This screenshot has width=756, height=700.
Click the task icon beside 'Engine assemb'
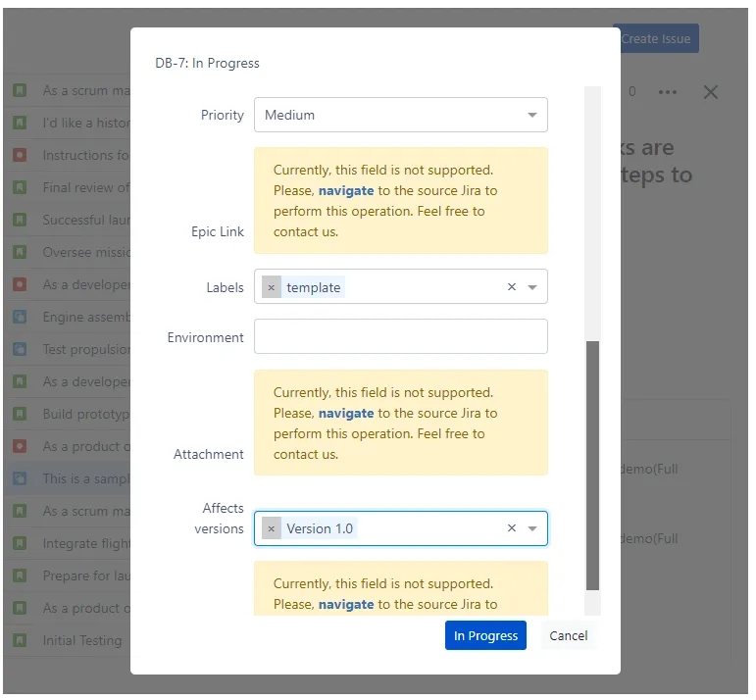[x=20, y=317]
